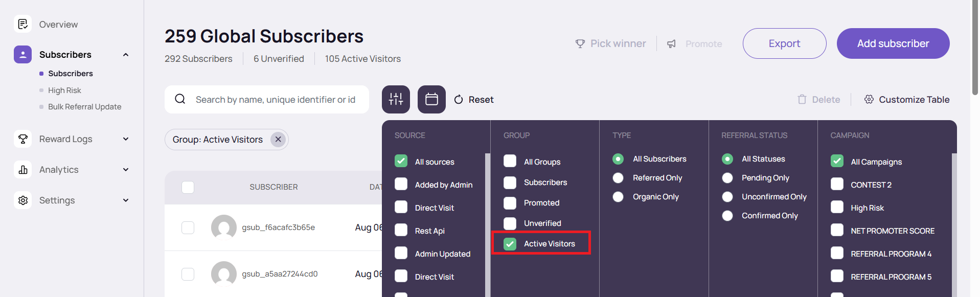Image resolution: width=980 pixels, height=297 pixels.
Task: Click the Reset filters icon
Action: [459, 100]
